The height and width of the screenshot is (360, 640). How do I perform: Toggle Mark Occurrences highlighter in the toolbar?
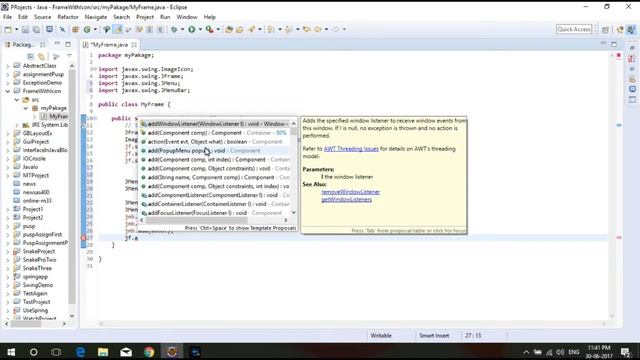(118, 29)
